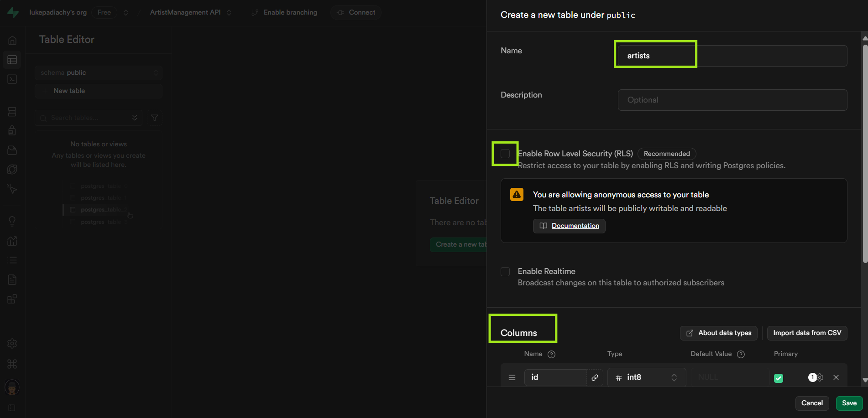Open the Storage sidebar icon
868x418 pixels.
[12, 150]
